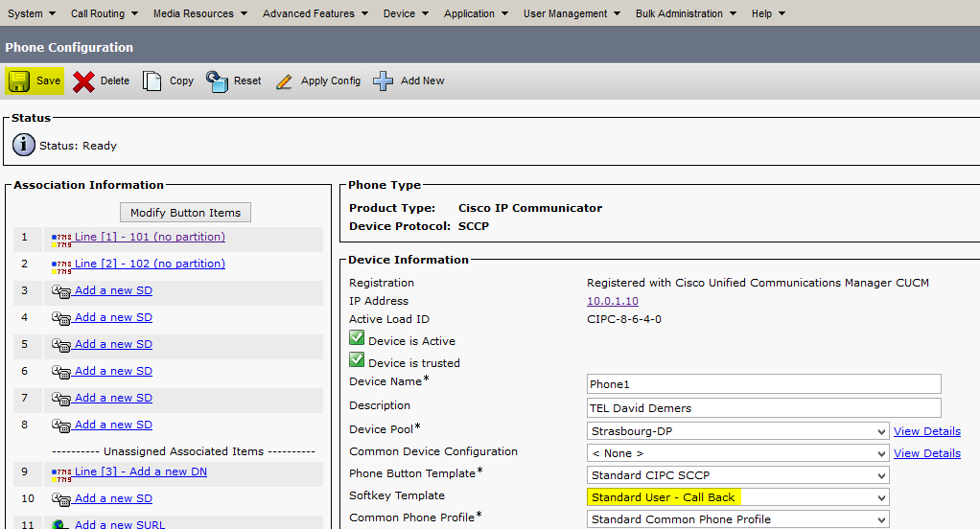Click the red Delete X icon

[84, 81]
